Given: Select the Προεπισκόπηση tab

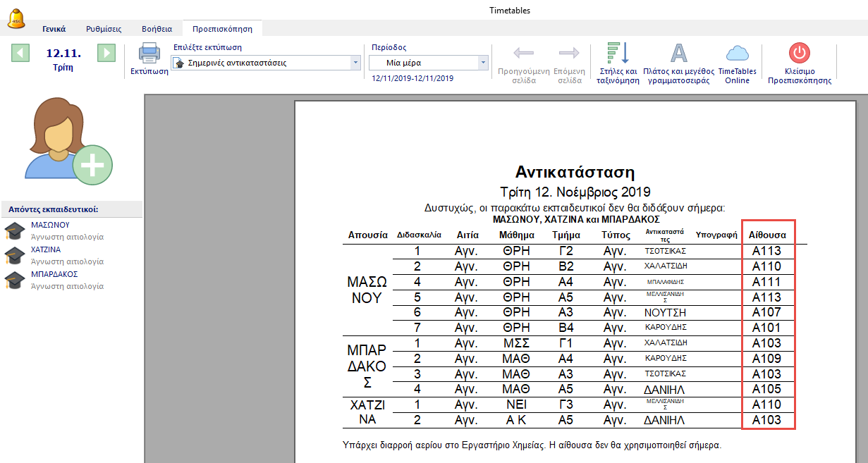Looking at the screenshot, I should click(222, 29).
